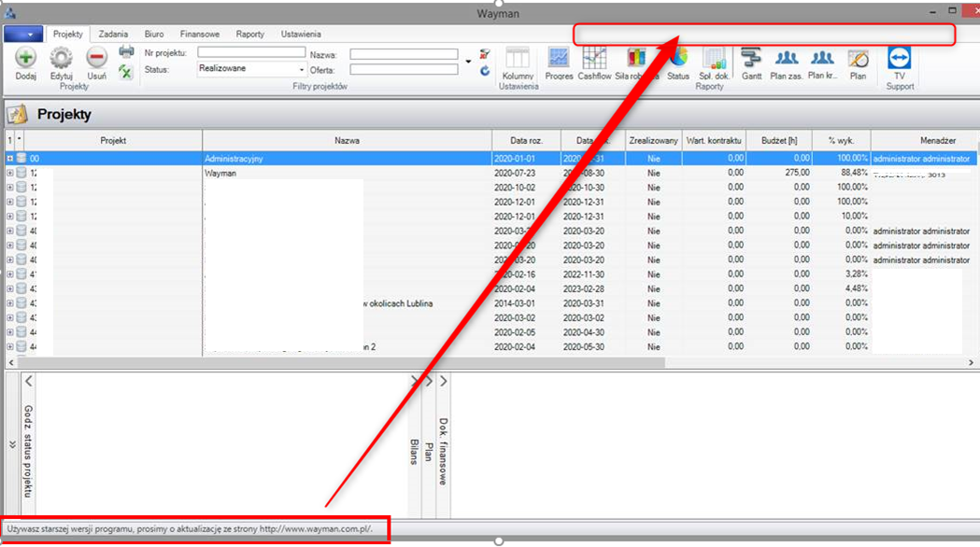This screenshot has height=547, width=980.
Task: Sort by the Wart. kontraktu column header
Action: 714,141
